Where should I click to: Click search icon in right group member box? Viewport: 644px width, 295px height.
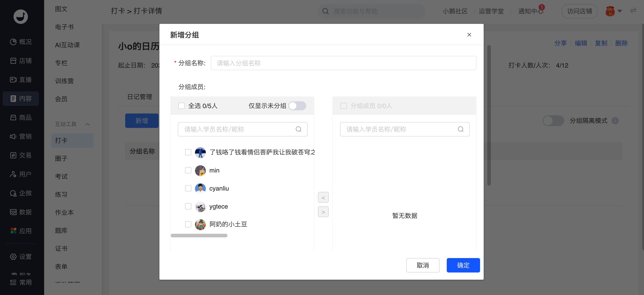point(460,129)
